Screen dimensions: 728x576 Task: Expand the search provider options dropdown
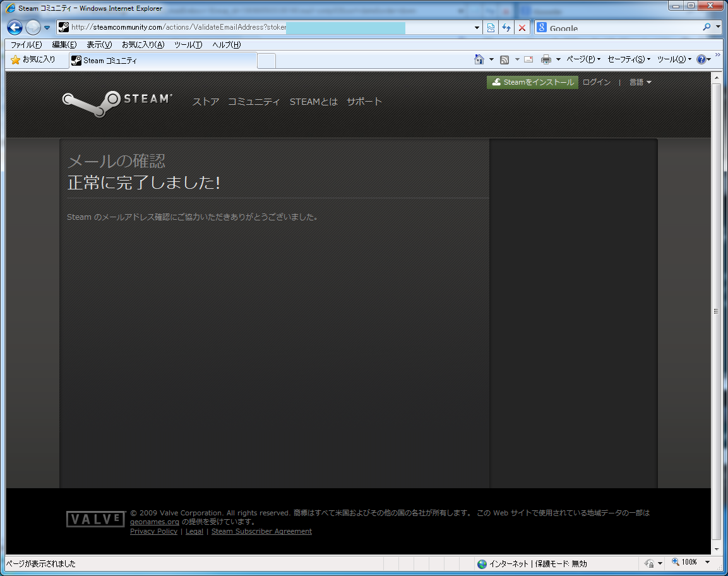coord(718,27)
